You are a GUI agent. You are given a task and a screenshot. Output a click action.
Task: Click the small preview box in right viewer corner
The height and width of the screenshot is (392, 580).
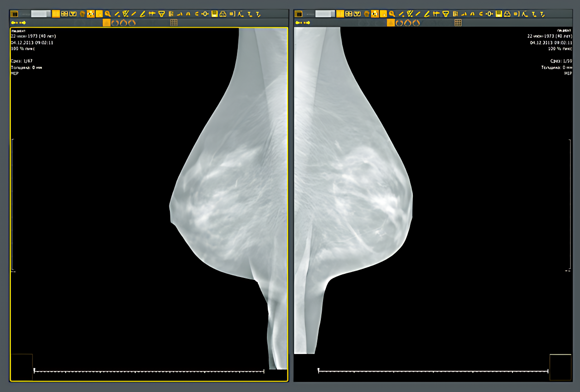pos(561,367)
